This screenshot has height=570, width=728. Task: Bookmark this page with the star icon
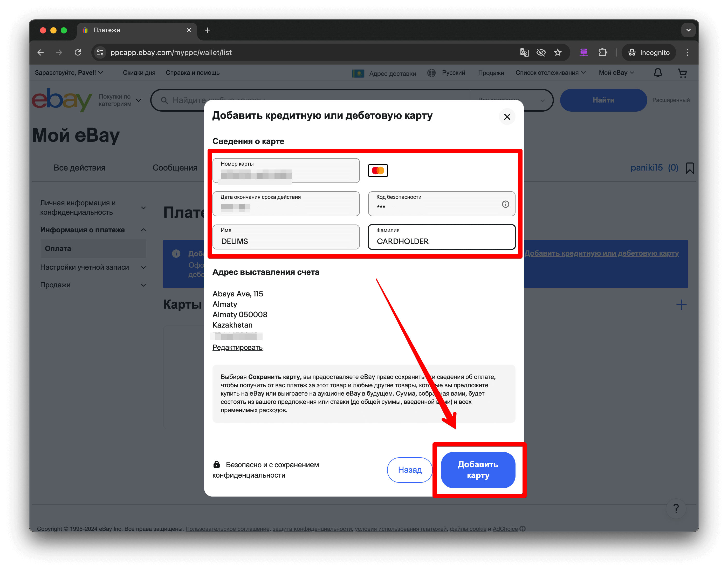[557, 52]
